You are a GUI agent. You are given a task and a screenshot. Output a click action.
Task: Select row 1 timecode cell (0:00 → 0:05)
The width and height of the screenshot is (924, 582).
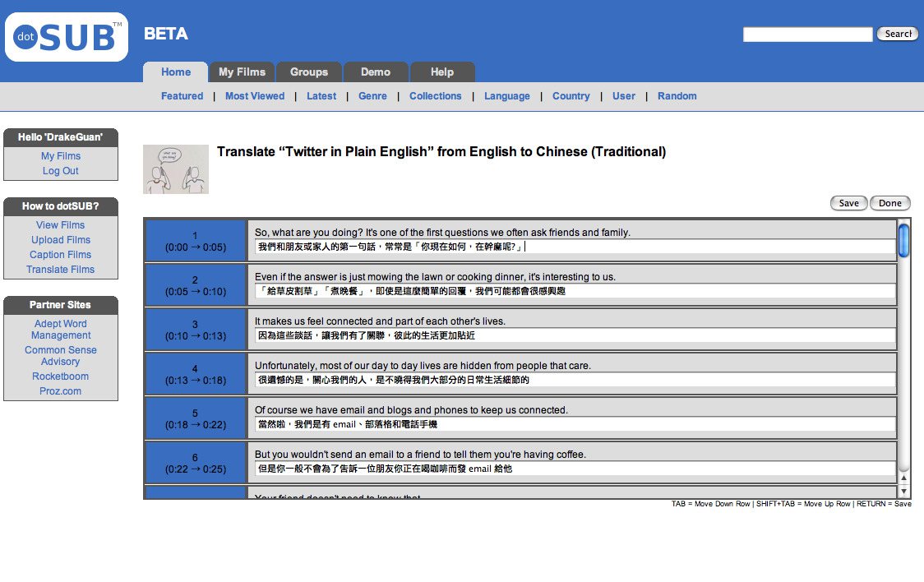[x=195, y=241]
